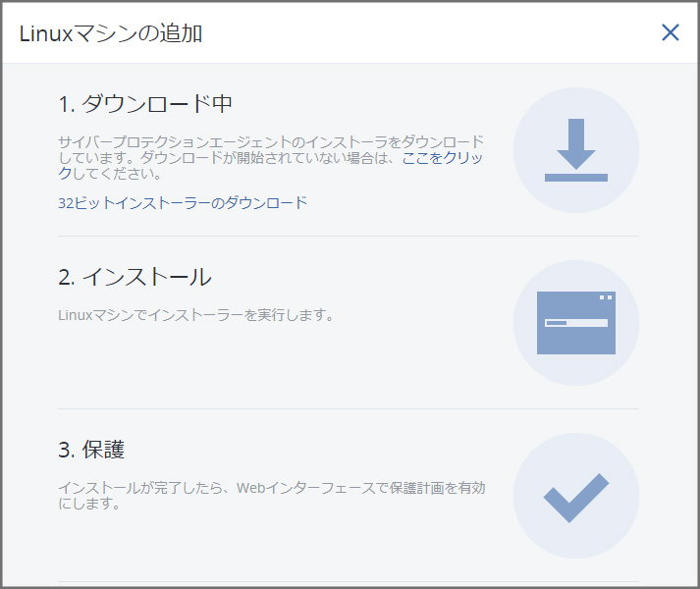The height and width of the screenshot is (589, 700).
Task: Click the Linuxマシンでインストーラーを実行します text
Action: (x=196, y=315)
